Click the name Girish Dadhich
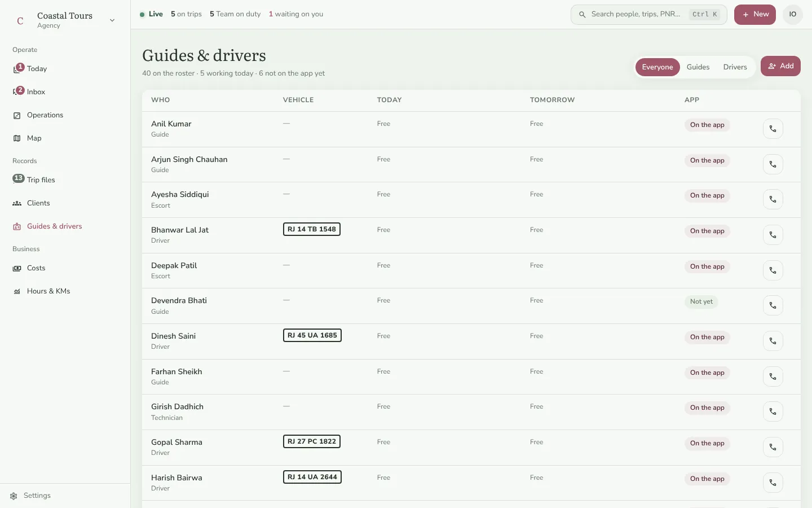Screen dimensions: 812x508 point(177,407)
